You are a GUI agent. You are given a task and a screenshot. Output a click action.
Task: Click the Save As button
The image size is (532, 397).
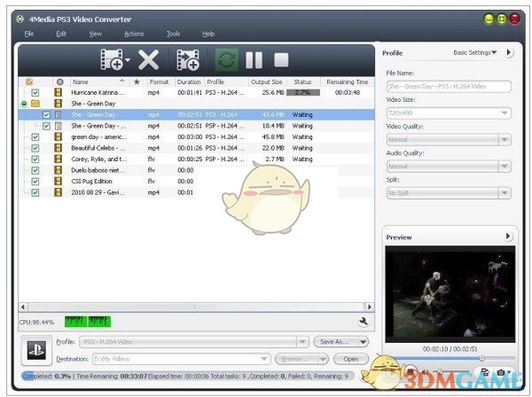coord(335,342)
